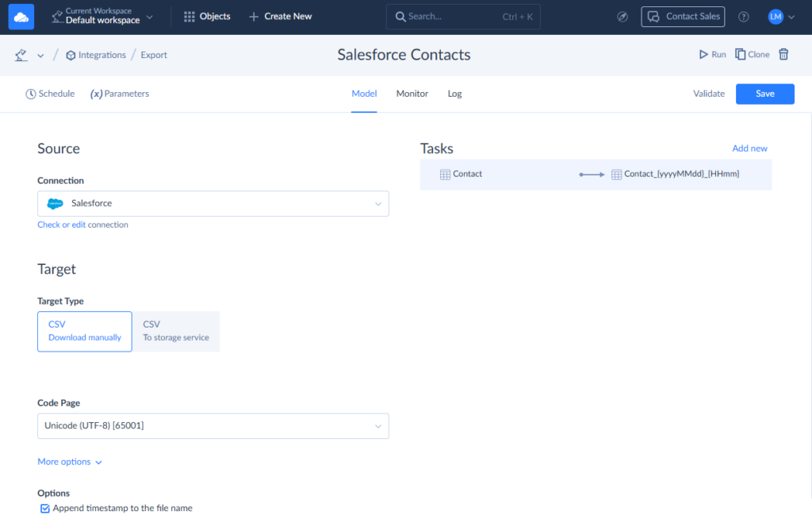The image size is (812, 515).
Task: Click the Contact source table icon
Action: click(445, 175)
